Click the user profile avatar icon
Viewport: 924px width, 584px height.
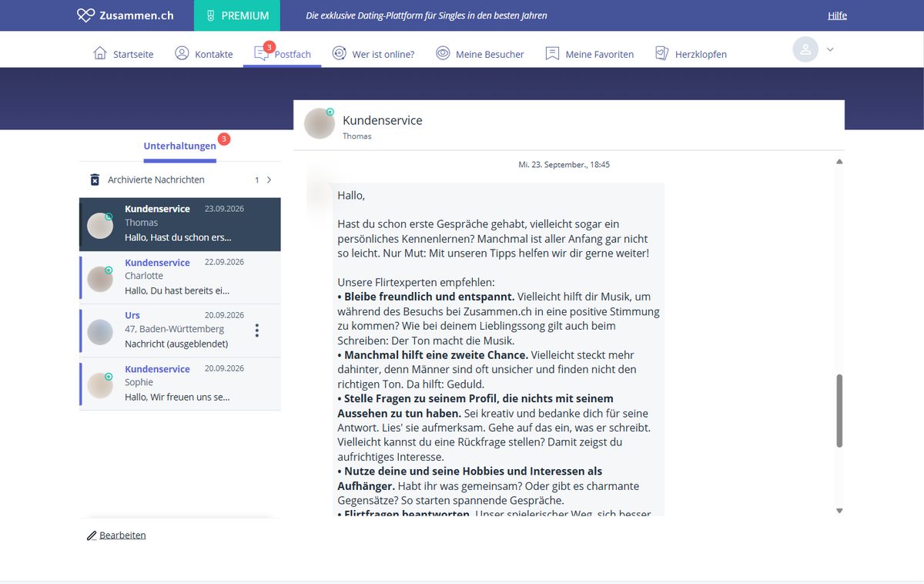pos(805,49)
